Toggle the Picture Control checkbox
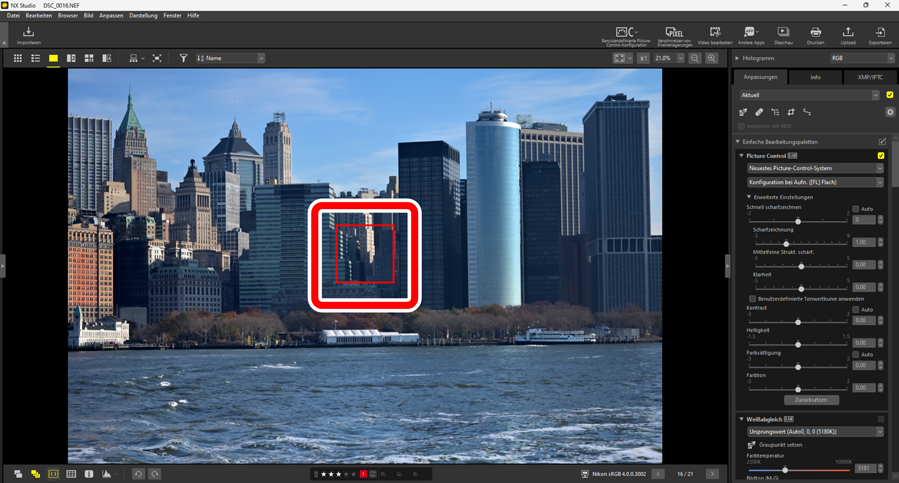Screen dimensions: 899x483 pyautogui.click(x=881, y=156)
